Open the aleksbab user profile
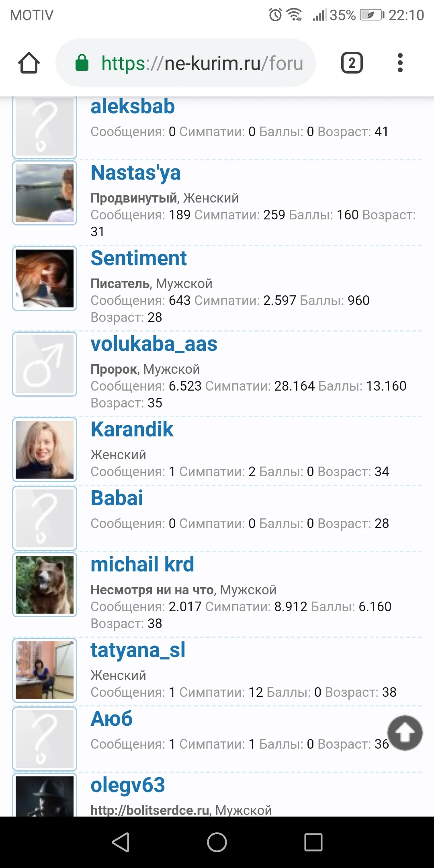 [x=133, y=107]
